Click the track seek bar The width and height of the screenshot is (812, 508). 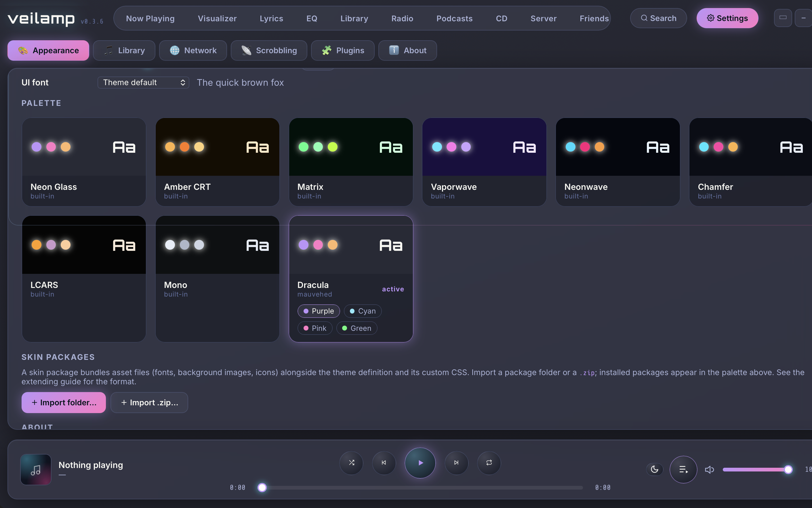tap(420, 488)
